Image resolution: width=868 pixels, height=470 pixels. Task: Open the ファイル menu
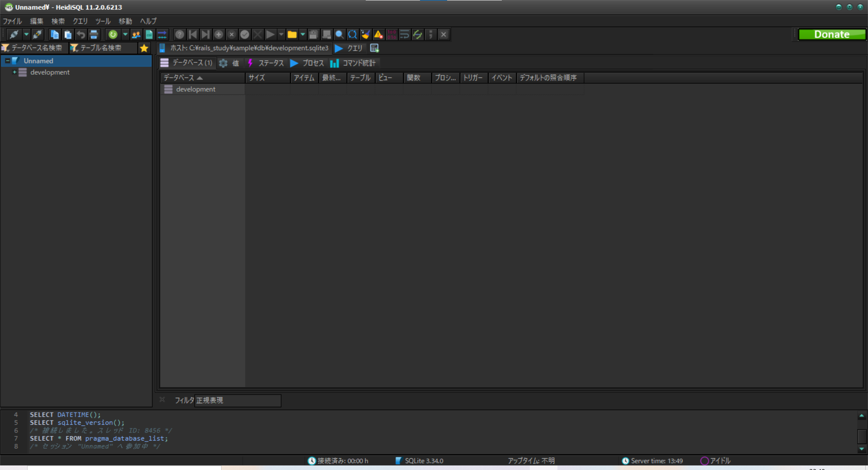coord(12,21)
